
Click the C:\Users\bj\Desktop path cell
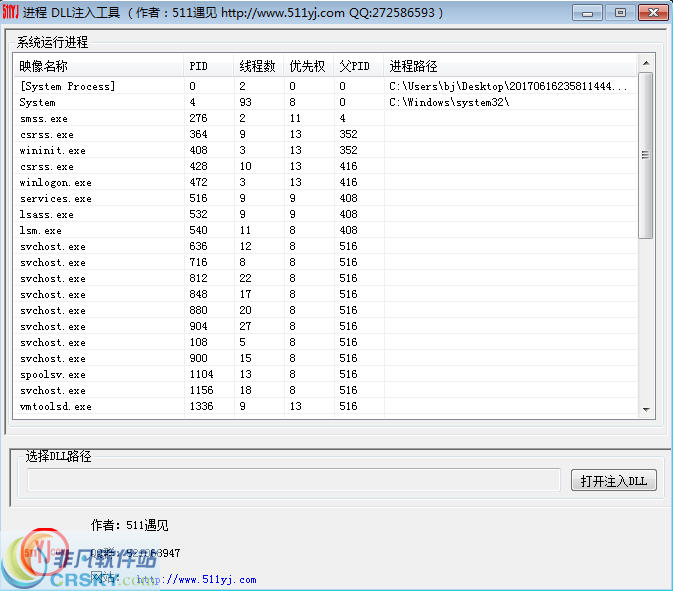point(508,86)
